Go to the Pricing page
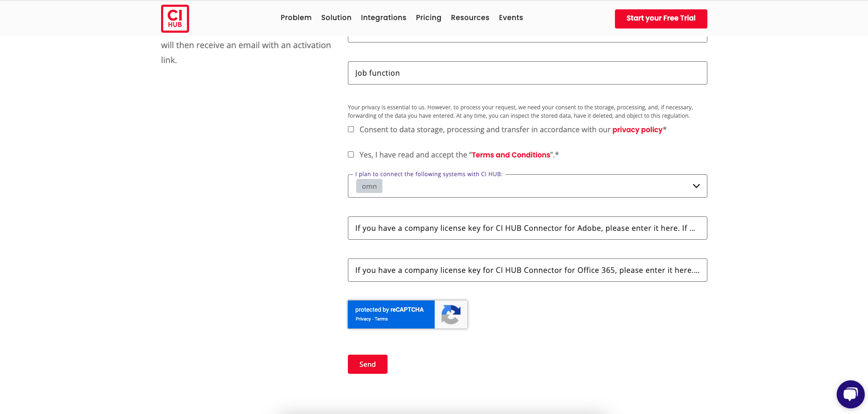Screen dimensions: 868x414 pyautogui.click(x=429, y=18)
